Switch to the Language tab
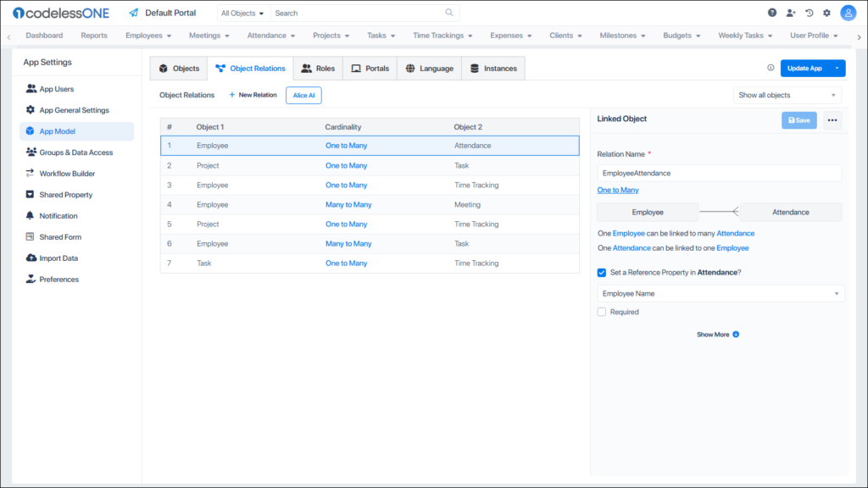Viewport: 868px width, 488px height. [x=430, y=69]
